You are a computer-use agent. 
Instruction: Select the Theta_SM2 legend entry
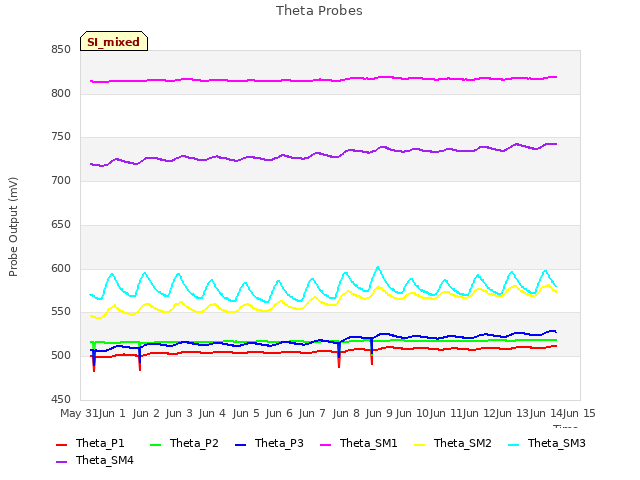tap(453, 443)
